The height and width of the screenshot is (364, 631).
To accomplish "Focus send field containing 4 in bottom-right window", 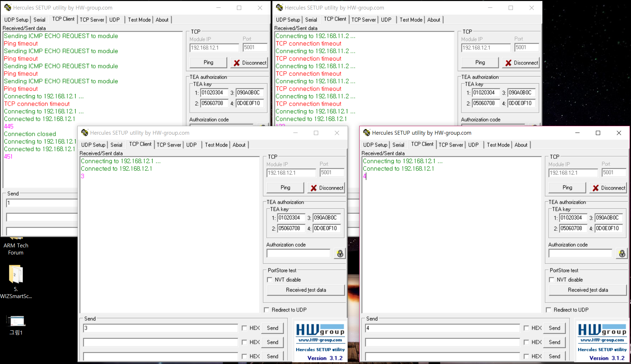I will pyautogui.click(x=442, y=328).
